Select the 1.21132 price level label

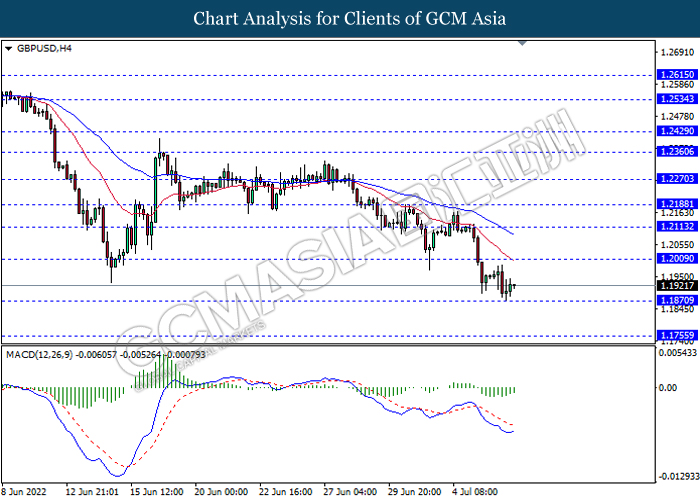678,226
